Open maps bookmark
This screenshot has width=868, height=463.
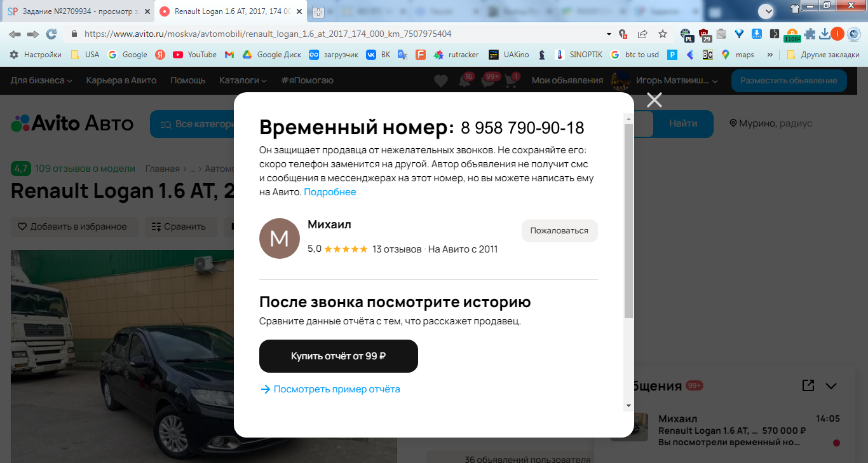(738, 55)
